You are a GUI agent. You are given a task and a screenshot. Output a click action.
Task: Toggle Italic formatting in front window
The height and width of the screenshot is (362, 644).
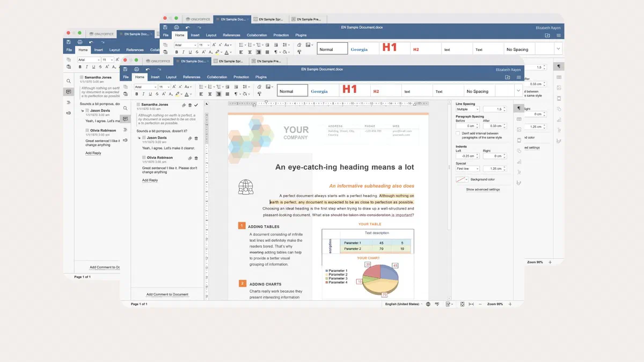coord(143,94)
